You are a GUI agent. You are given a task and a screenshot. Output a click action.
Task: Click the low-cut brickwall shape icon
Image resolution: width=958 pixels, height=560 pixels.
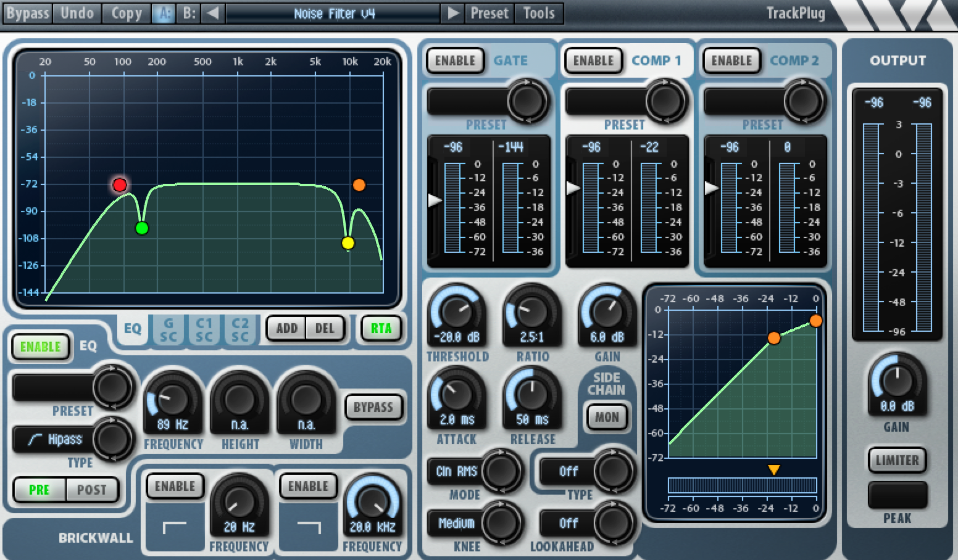(x=174, y=527)
